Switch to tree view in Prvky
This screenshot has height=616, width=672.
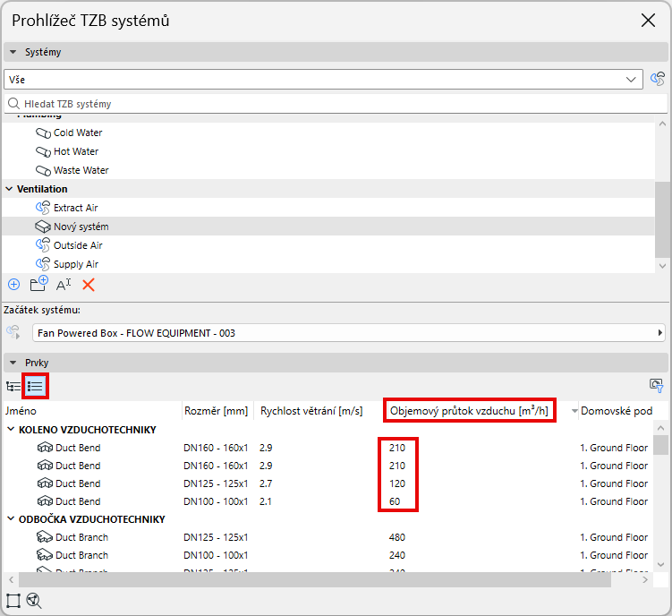point(13,387)
